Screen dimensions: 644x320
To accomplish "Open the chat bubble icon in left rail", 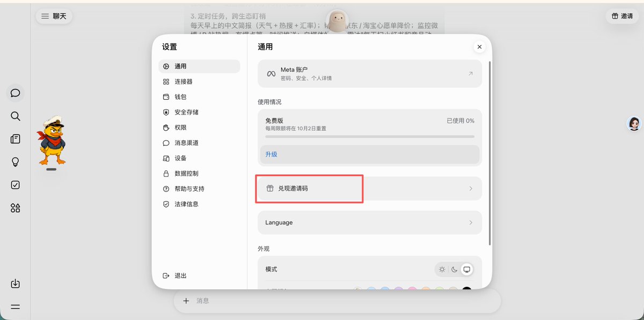I will point(15,93).
